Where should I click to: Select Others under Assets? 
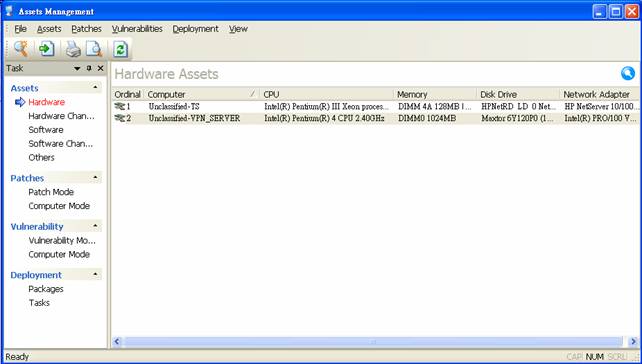(x=41, y=158)
